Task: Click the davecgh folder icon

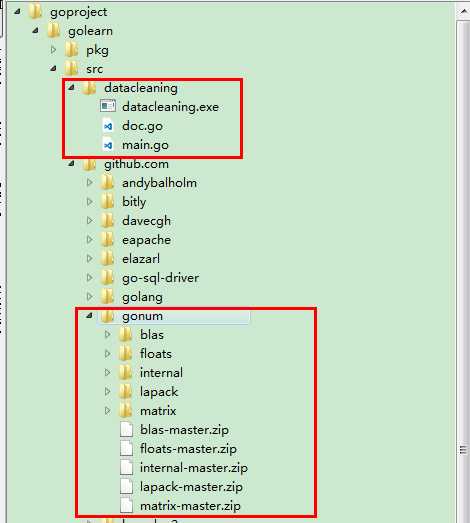Action: (107, 221)
